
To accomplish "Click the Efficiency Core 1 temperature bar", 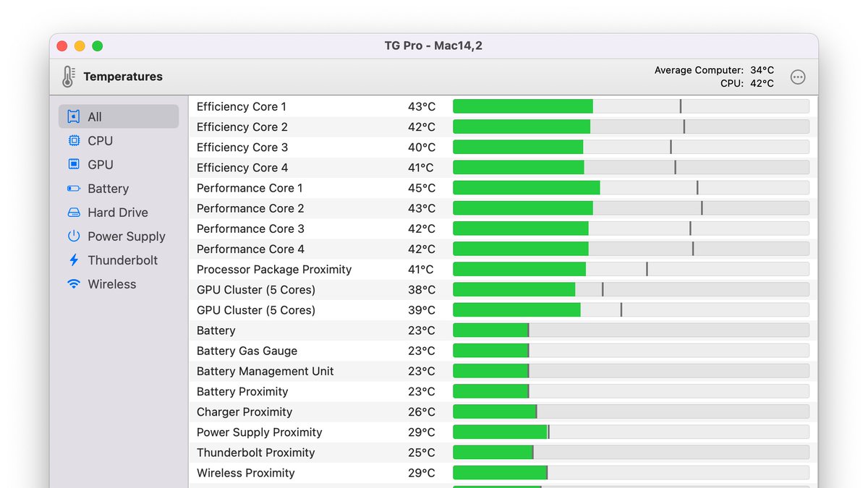I will [631, 106].
